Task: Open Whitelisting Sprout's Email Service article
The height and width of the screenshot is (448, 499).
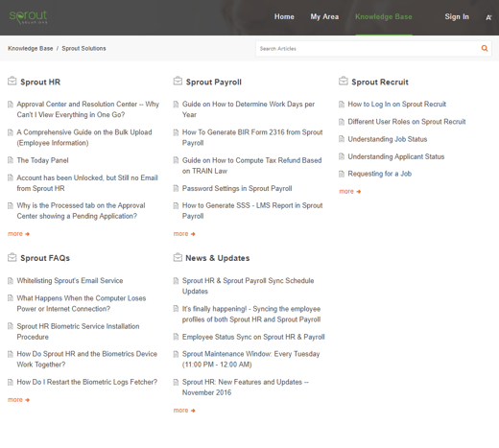Action: [70, 281]
